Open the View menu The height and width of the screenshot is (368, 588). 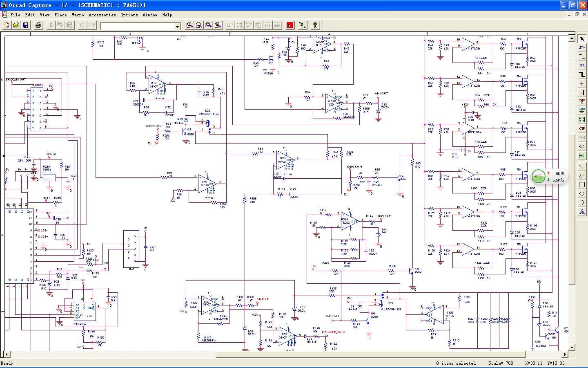click(45, 15)
